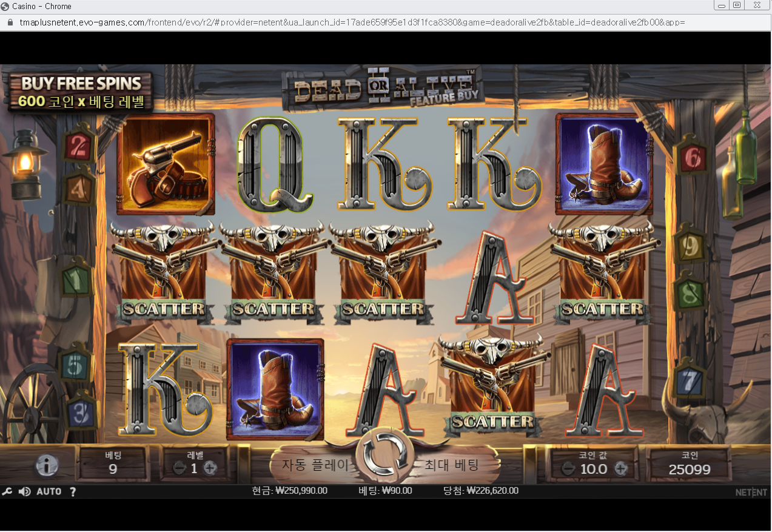772x532 pixels.
Task: Click the 자동 플레이 autoplay button
Action: coord(315,465)
